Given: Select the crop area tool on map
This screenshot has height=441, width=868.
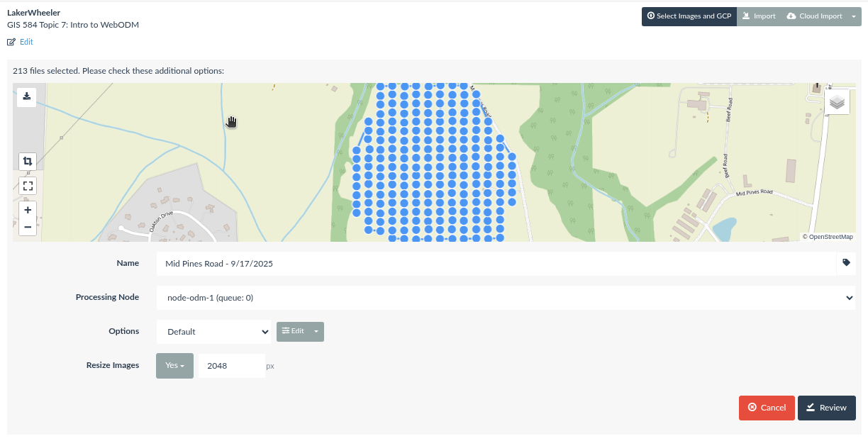Looking at the screenshot, I should click(28, 161).
